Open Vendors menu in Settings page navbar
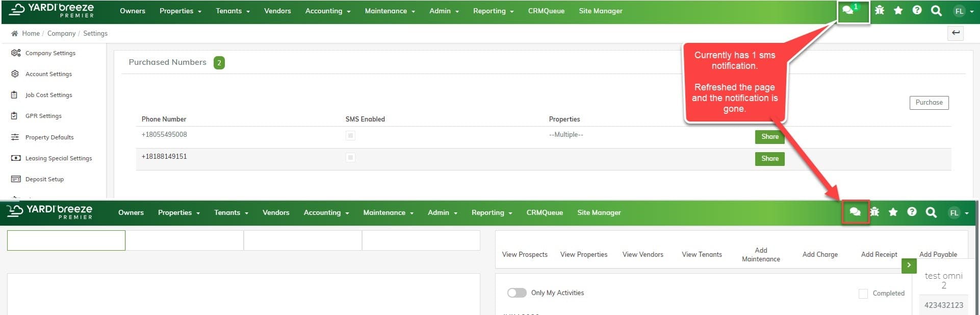The height and width of the screenshot is (315, 980). pos(277,11)
